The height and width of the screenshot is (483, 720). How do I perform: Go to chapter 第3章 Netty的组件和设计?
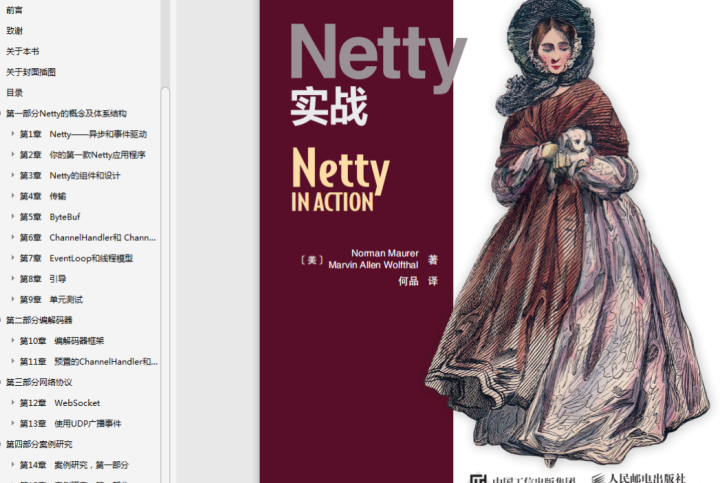[x=70, y=175]
